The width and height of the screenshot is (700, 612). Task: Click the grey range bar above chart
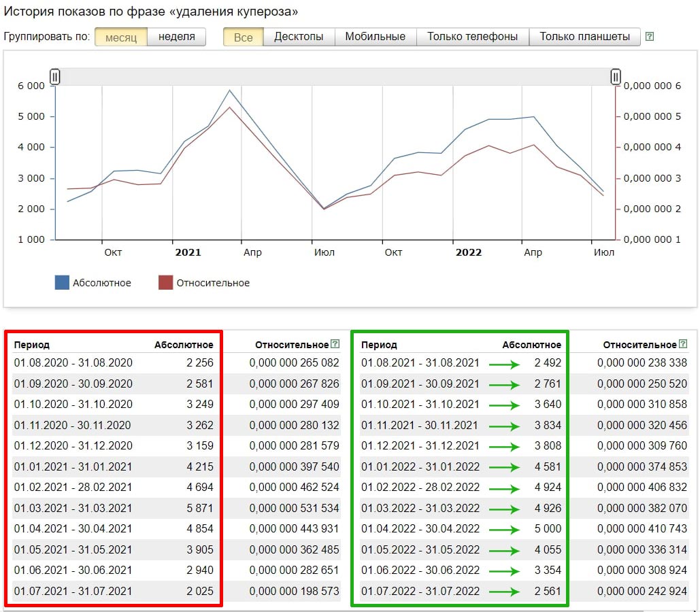click(x=335, y=77)
